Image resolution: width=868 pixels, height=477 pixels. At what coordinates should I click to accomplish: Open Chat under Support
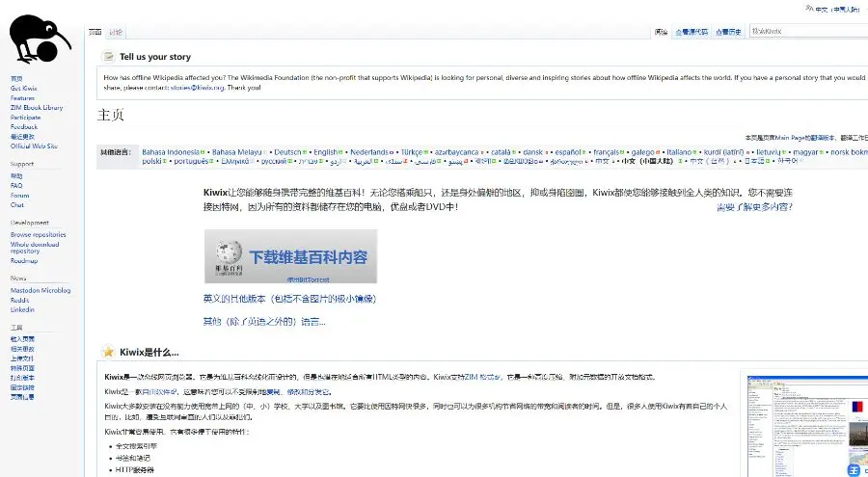17,204
